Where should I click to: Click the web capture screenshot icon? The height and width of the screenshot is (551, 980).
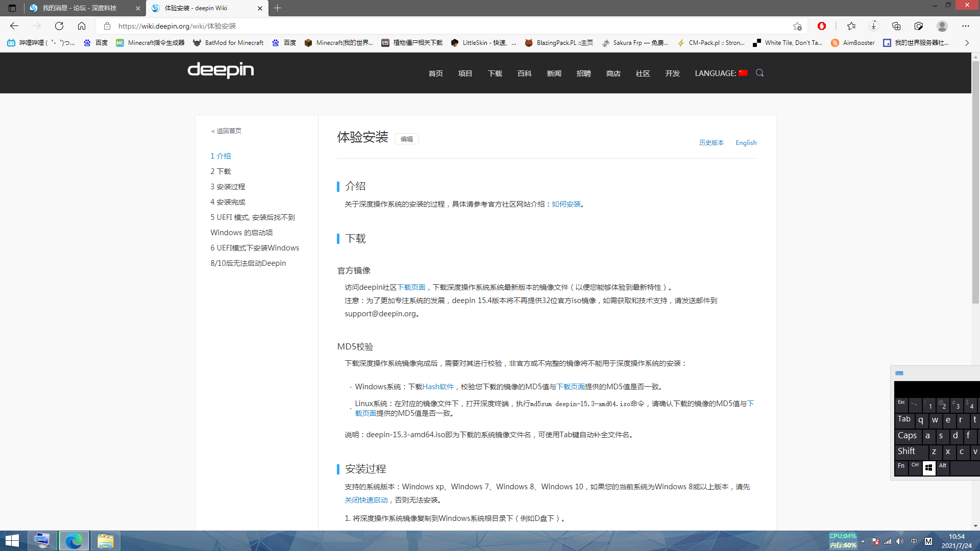(x=919, y=26)
